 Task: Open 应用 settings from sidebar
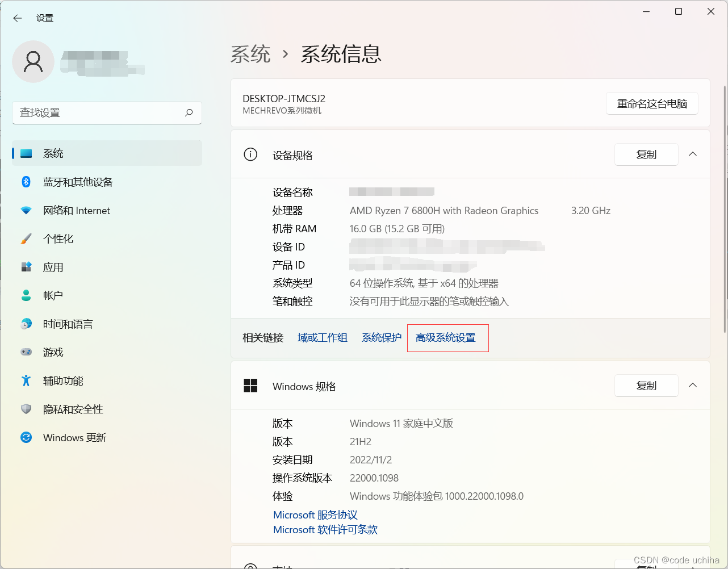pos(53,267)
